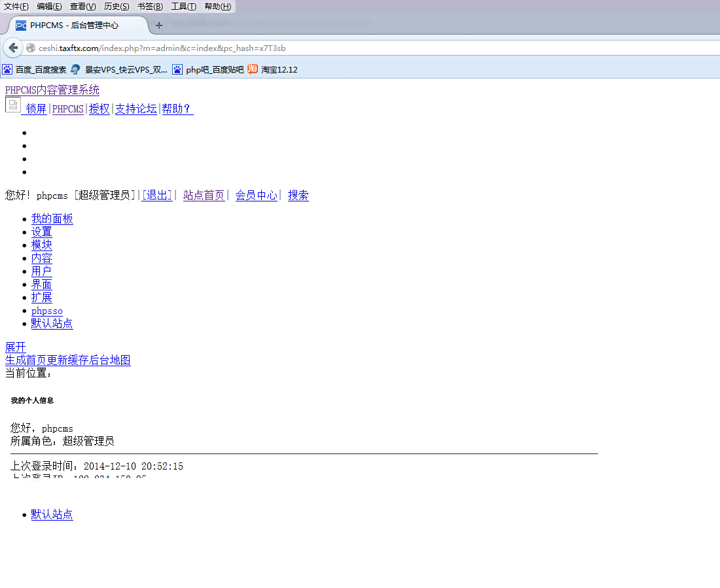The height and width of the screenshot is (588, 720).
Task: Open the 百度_百度搜索 bookmark
Action: [x=35, y=70]
